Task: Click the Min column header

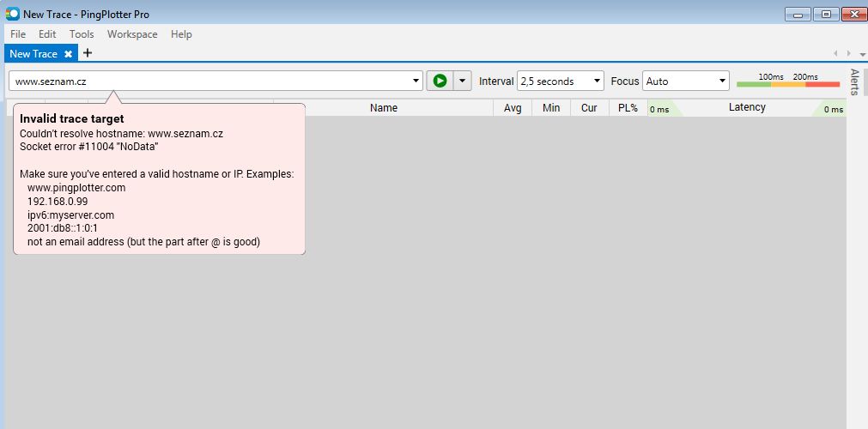Action: [x=551, y=108]
